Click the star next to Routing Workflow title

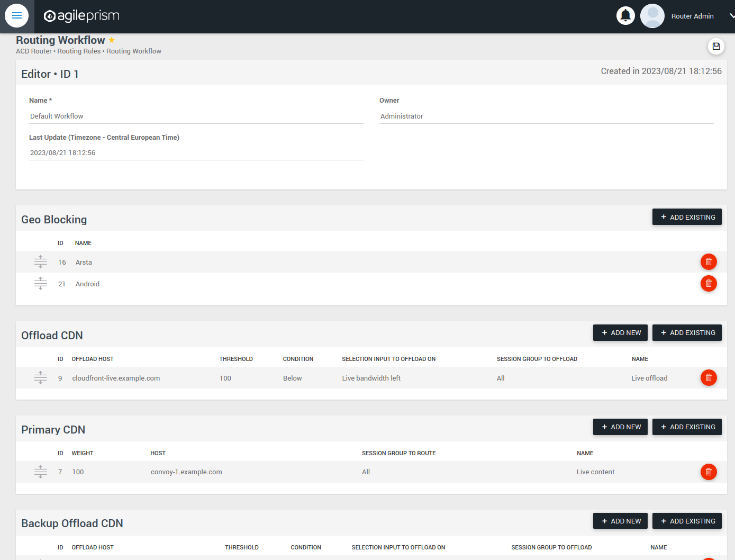click(x=112, y=40)
